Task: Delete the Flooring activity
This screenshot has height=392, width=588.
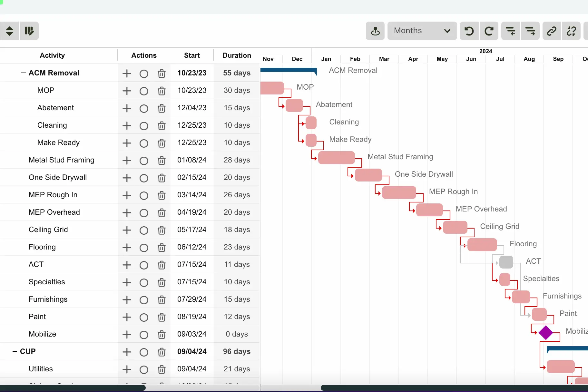Action: (162, 248)
